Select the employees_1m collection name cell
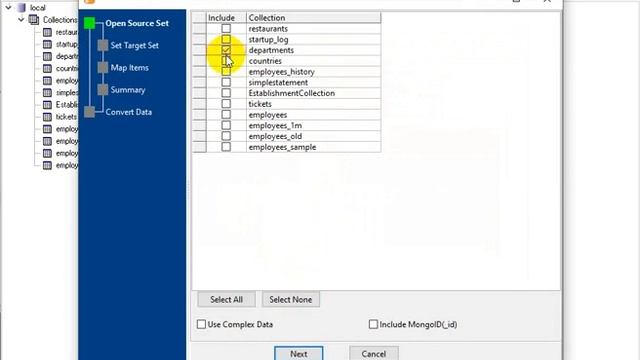The width and height of the screenshot is (640, 360). coord(313,126)
